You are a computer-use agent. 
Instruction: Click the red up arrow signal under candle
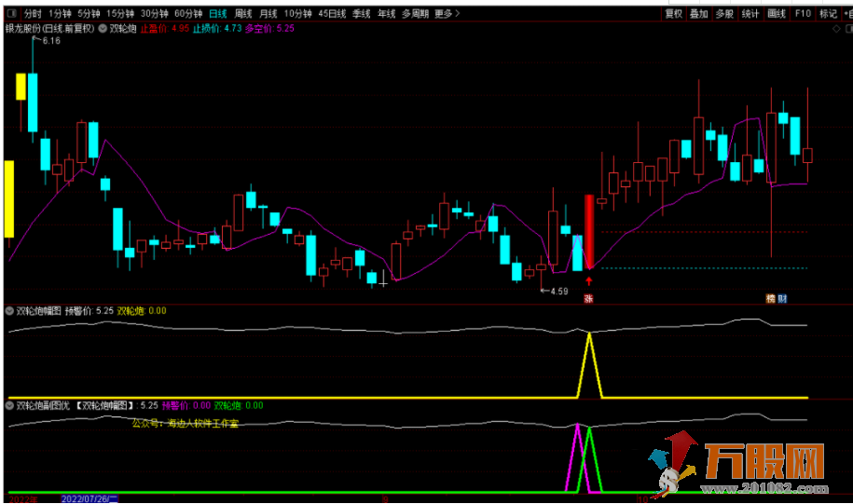[x=588, y=279]
